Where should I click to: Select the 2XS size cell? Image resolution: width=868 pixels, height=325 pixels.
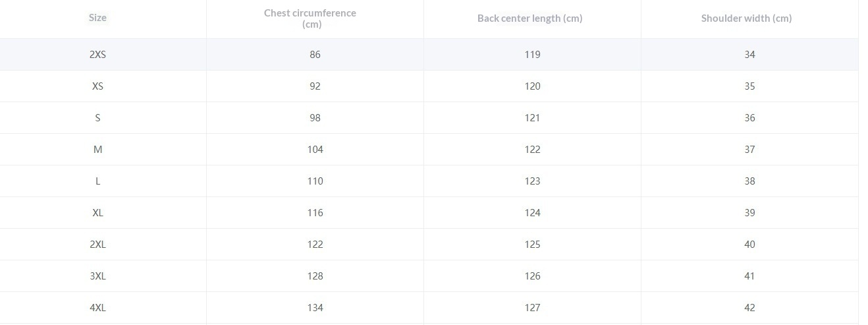click(97, 55)
